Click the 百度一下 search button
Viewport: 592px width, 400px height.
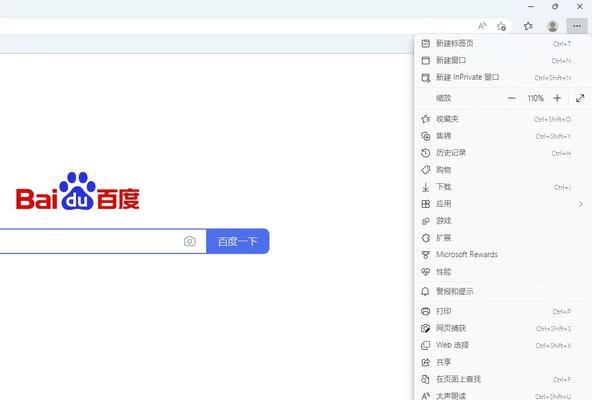click(238, 241)
